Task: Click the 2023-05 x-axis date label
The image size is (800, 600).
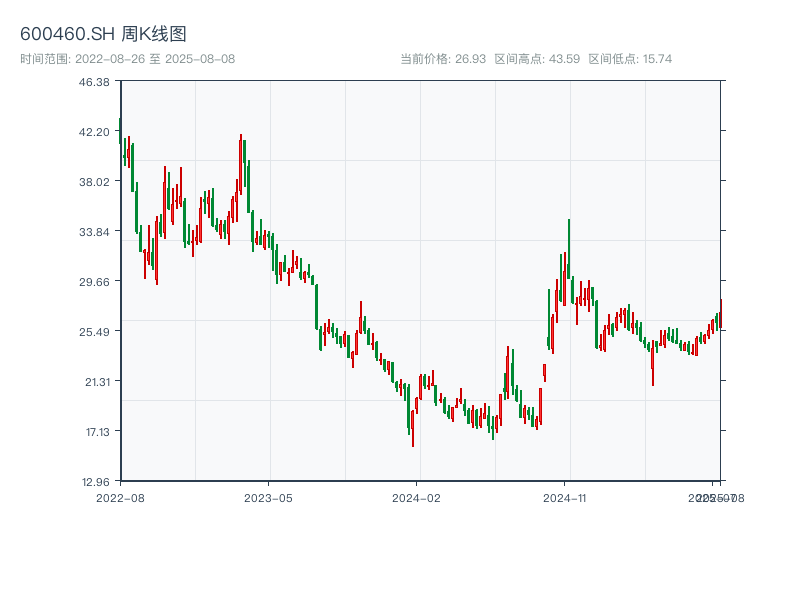Action: 268,497
